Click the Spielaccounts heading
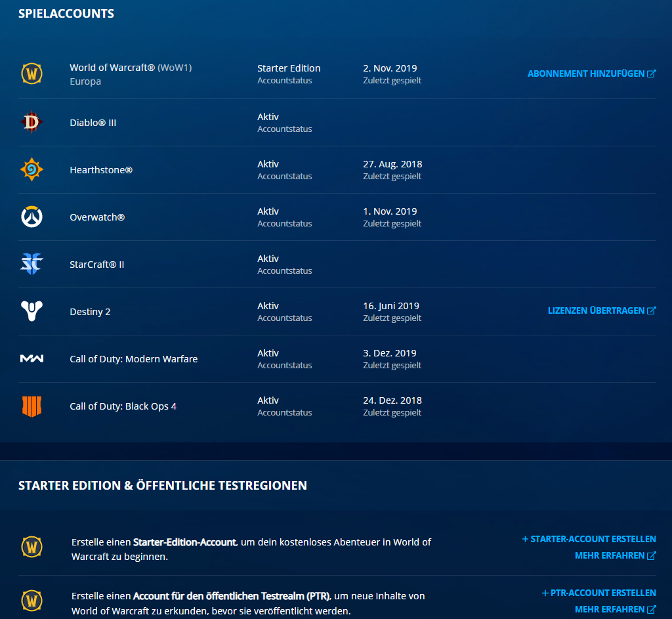This screenshot has height=619, width=672. [x=66, y=14]
